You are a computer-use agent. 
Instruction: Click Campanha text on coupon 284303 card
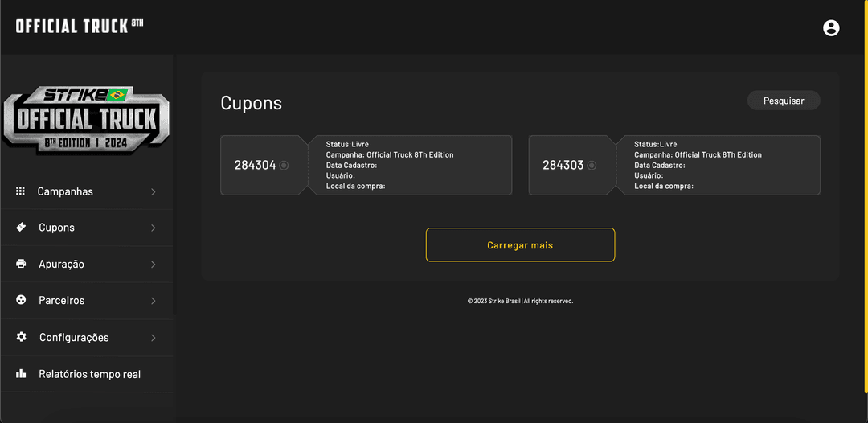(698, 155)
